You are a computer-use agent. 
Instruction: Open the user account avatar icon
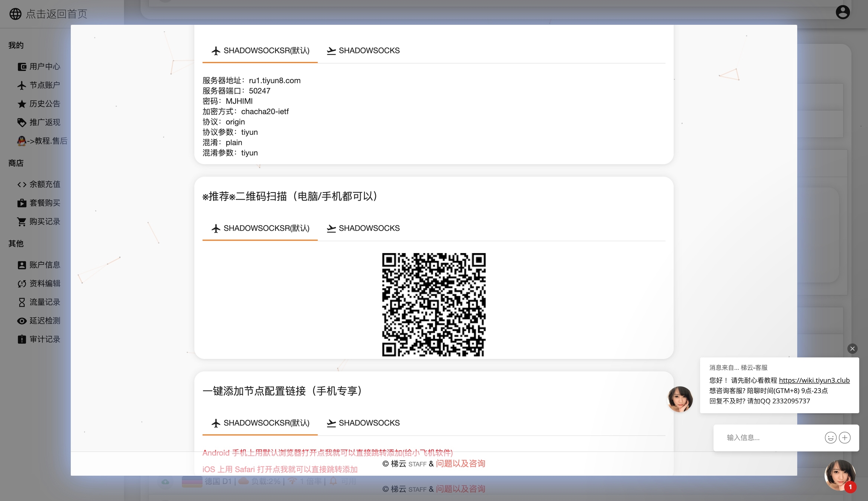point(842,12)
